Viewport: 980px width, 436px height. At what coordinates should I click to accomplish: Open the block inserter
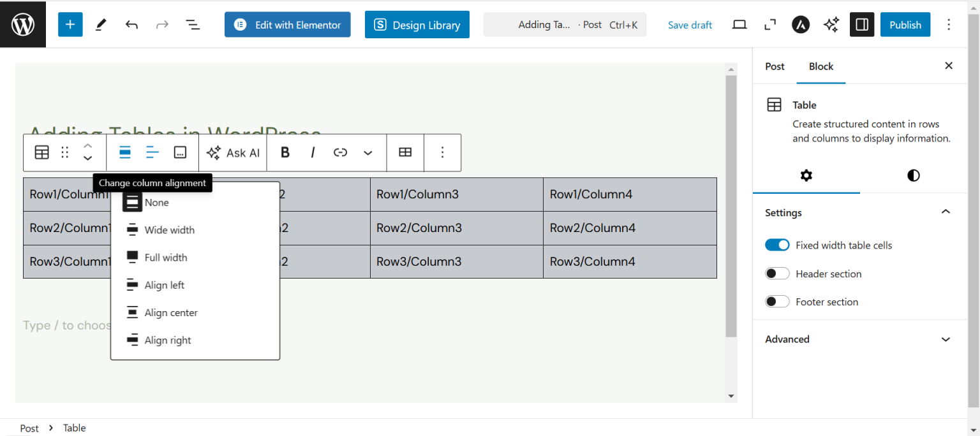tap(70, 24)
